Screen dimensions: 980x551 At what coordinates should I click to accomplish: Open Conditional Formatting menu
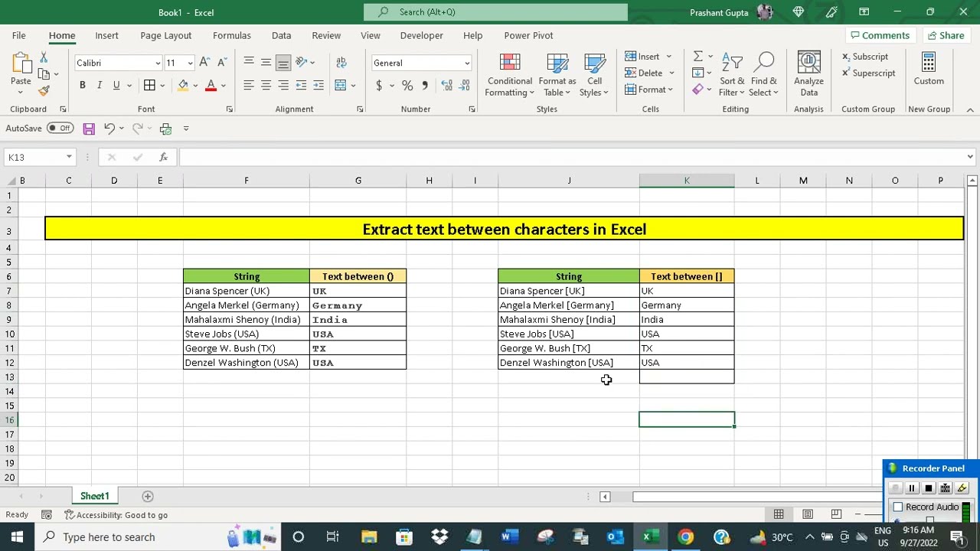click(x=510, y=74)
